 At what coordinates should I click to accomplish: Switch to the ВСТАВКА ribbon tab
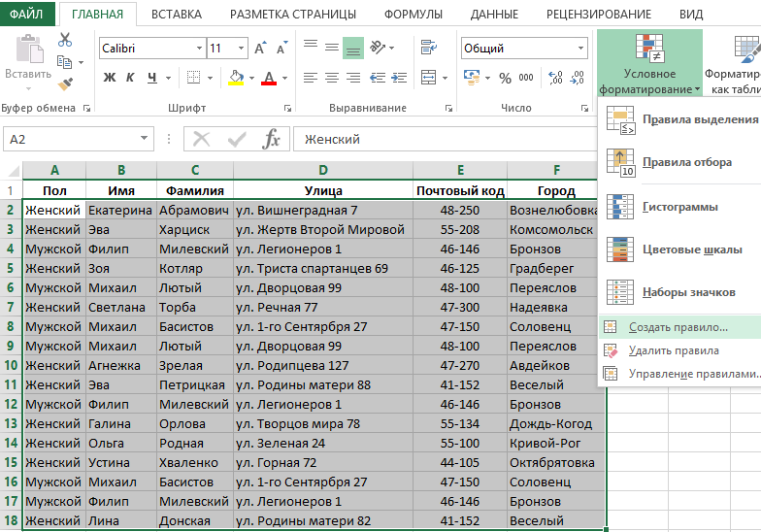pyautogui.click(x=177, y=15)
